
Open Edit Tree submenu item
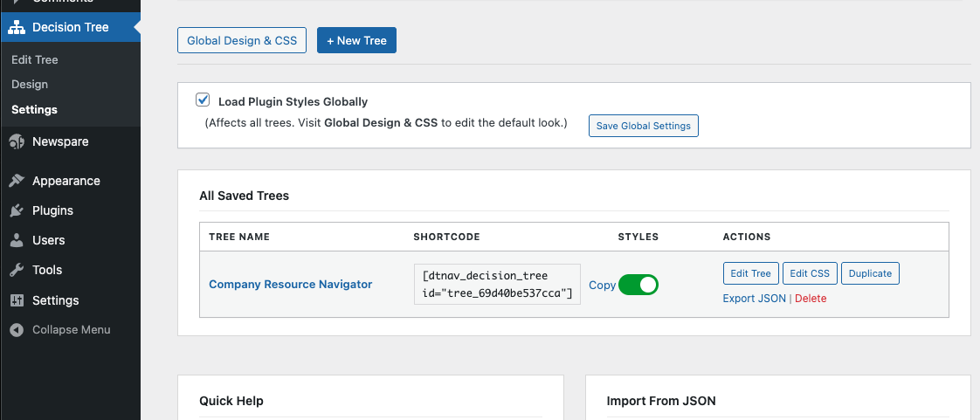(x=35, y=60)
